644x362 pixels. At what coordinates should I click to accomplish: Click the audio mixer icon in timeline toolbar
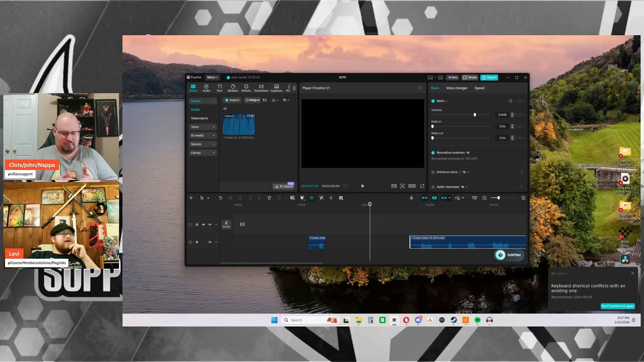tap(311, 198)
